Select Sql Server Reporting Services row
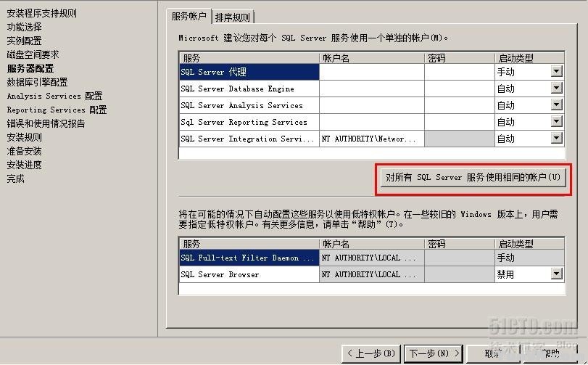 coord(249,122)
